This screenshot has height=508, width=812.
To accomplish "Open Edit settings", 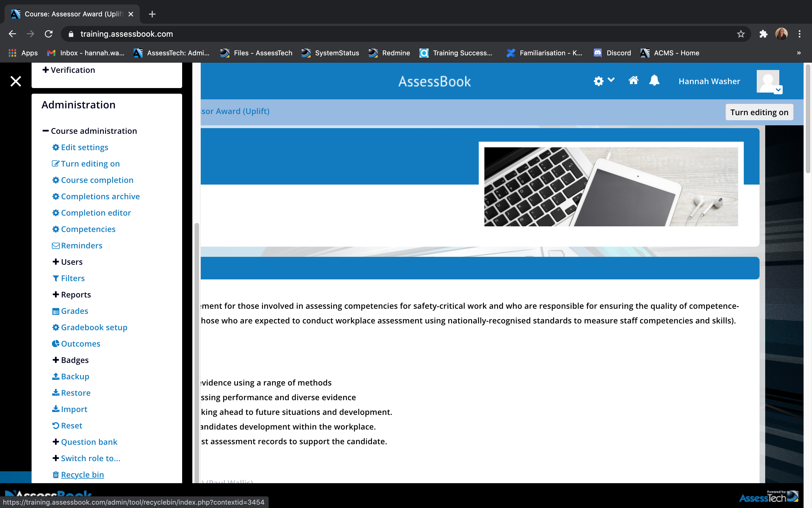I will point(85,147).
